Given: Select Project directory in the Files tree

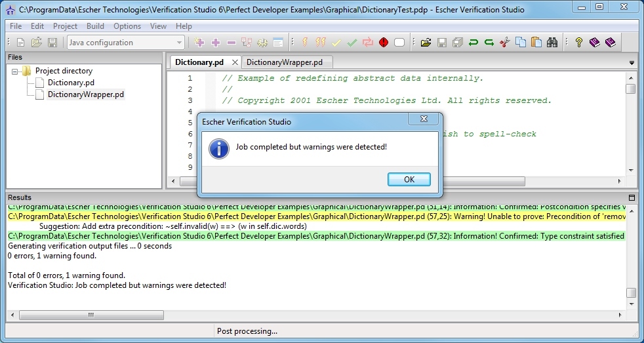Looking at the screenshot, I should tap(64, 71).
